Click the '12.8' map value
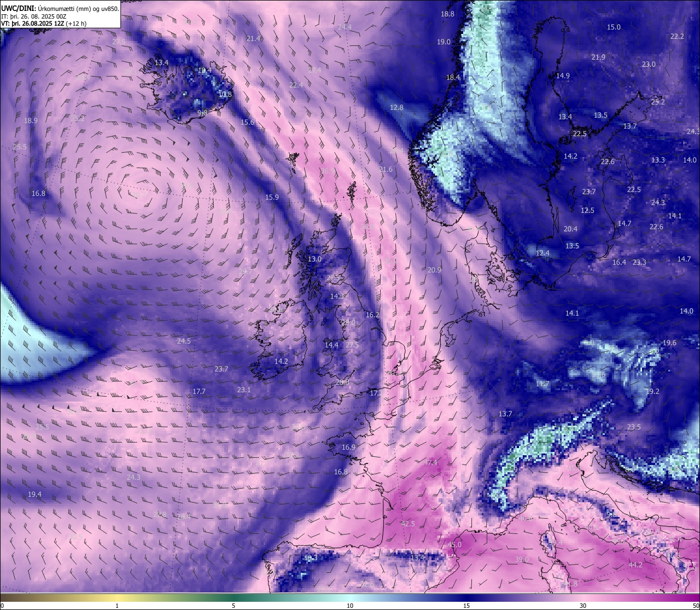 tap(396, 108)
